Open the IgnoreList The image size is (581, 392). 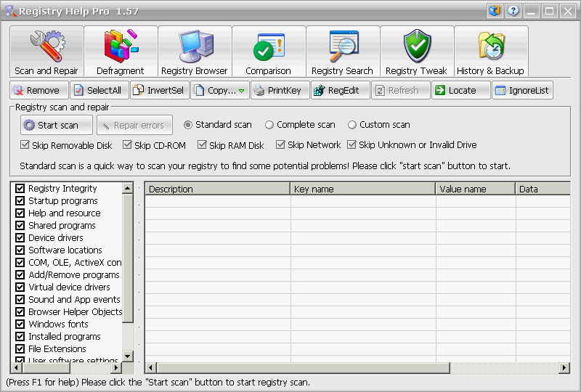522,91
